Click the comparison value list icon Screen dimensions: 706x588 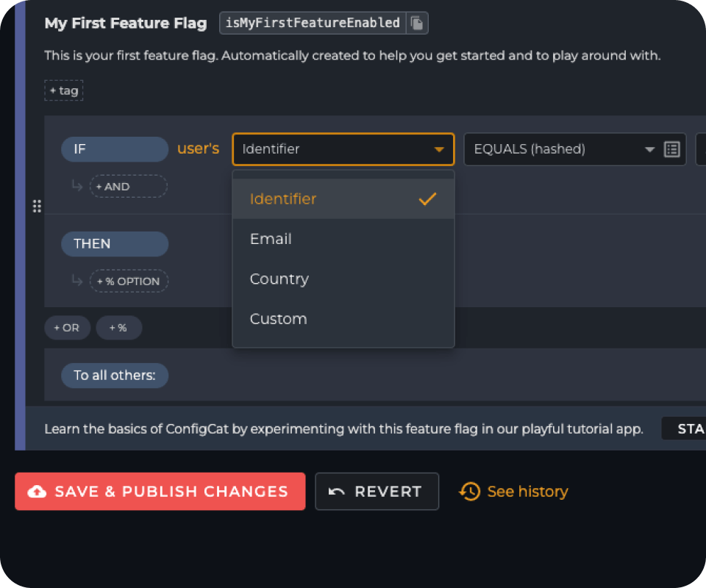[x=671, y=149]
